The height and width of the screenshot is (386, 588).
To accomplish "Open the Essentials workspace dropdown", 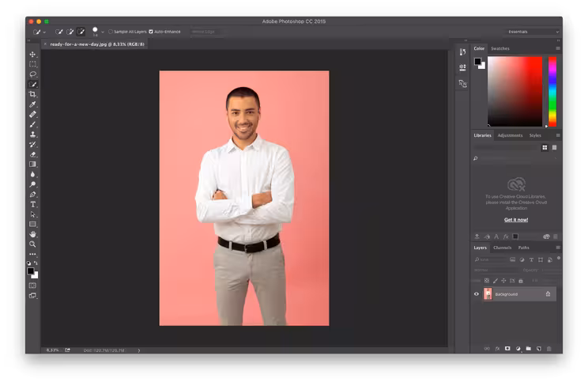I will [532, 32].
